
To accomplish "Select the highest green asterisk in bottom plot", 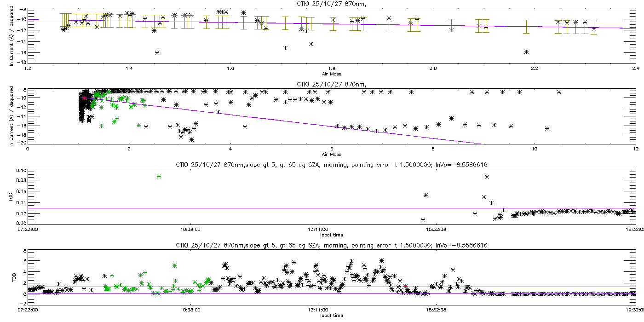I will (x=174, y=265).
